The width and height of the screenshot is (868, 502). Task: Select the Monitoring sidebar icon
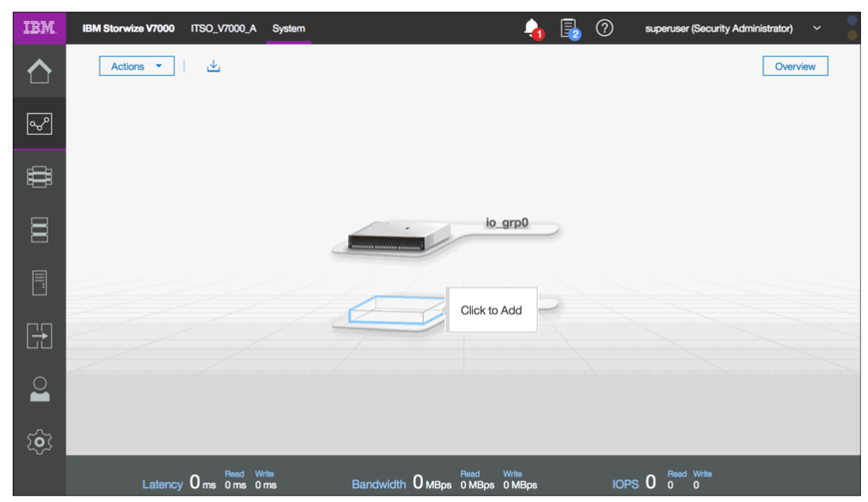click(x=39, y=124)
